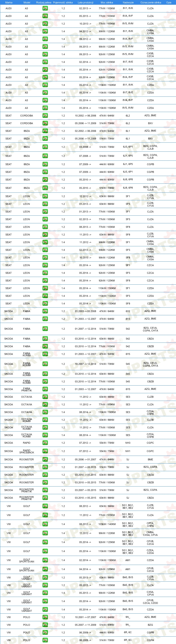
Task: Click fuel icon in Golf Sportsvan 02.2014 row
Action: click(45, 560)
